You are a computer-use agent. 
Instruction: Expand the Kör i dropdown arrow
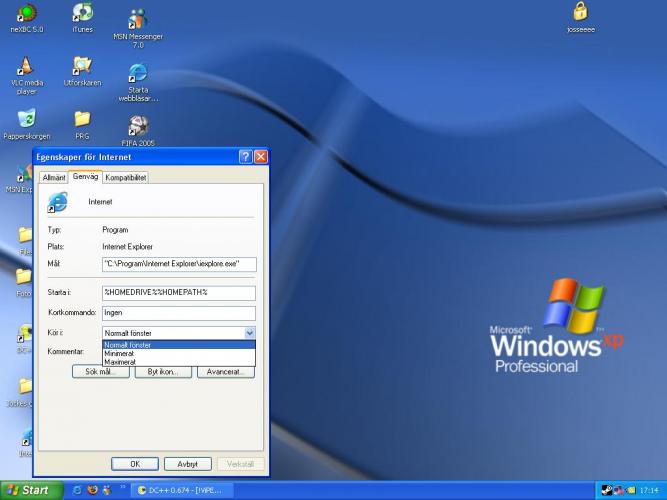pos(250,332)
